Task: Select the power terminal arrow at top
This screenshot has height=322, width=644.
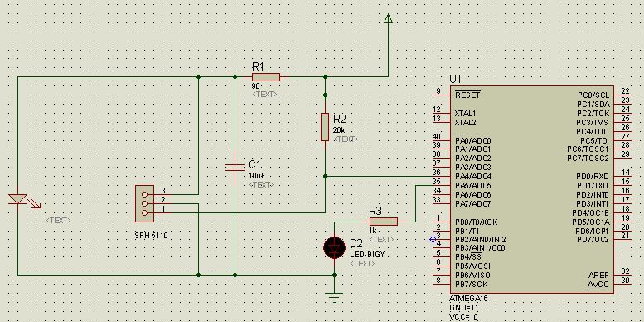Action: point(388,18)
